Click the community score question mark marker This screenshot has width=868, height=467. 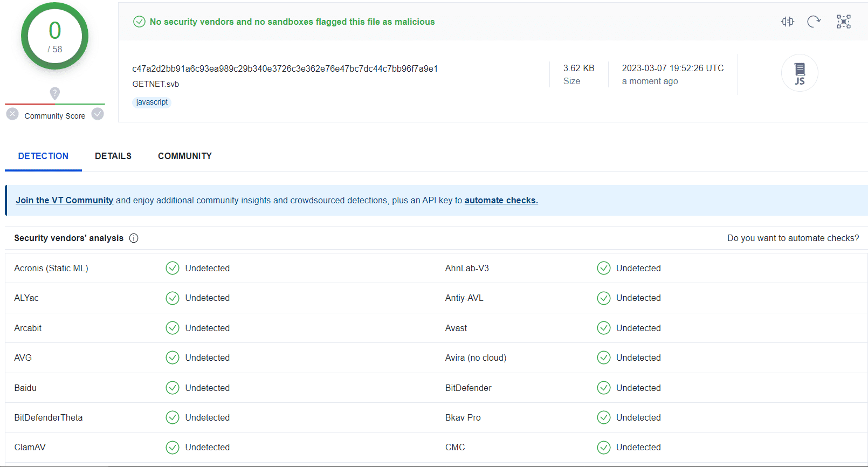point(54,93)
